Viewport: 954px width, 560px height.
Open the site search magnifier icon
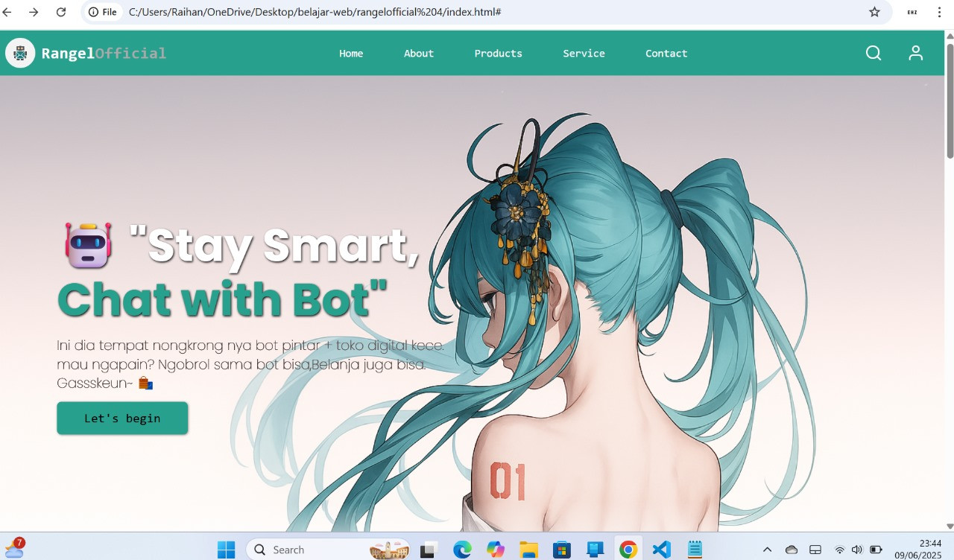pos(874,53)
